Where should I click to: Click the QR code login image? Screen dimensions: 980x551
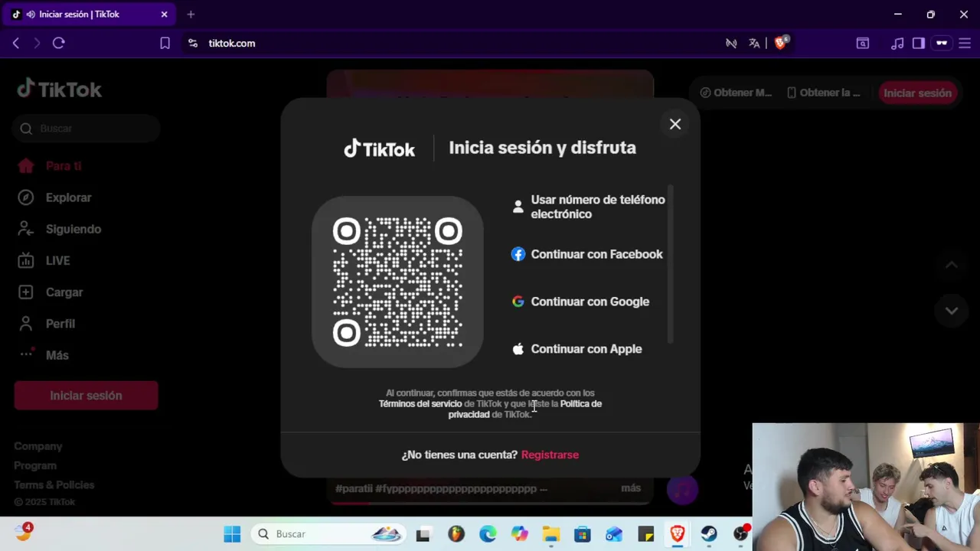(x=397, y=282)
